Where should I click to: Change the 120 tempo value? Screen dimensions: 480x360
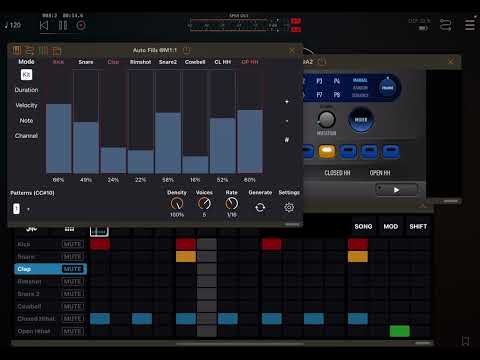[13, 25]
